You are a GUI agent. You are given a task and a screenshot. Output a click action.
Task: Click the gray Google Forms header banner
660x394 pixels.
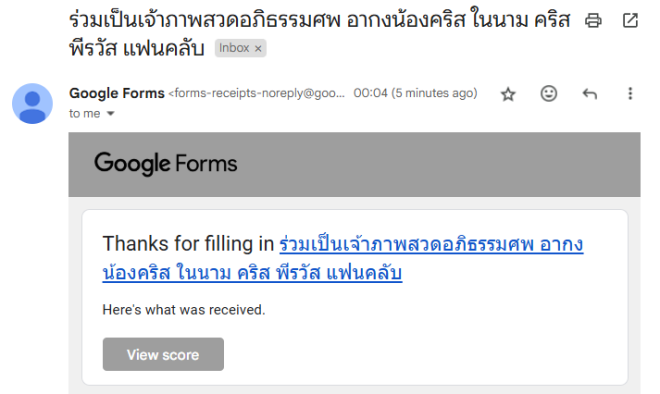point(354,165)
